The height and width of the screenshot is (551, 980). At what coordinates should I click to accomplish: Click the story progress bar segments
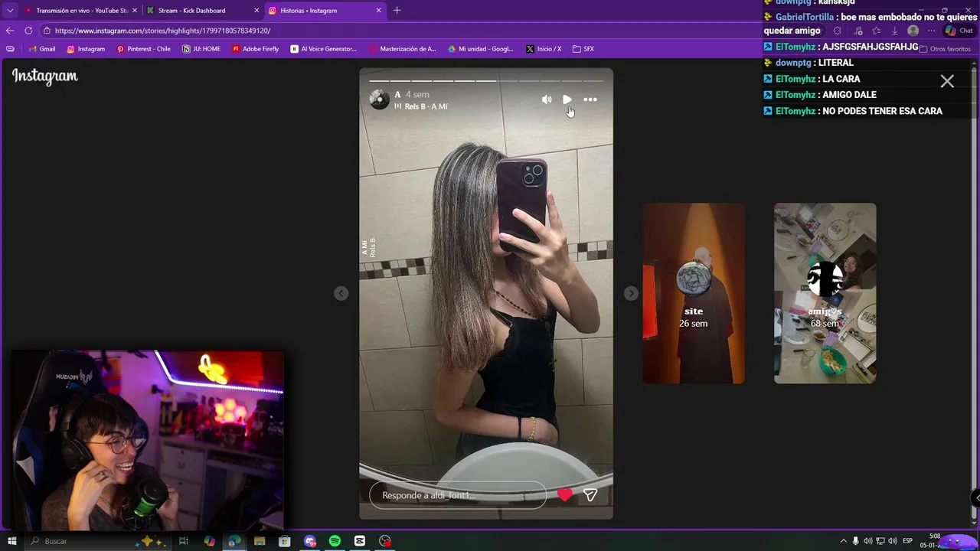486,80
